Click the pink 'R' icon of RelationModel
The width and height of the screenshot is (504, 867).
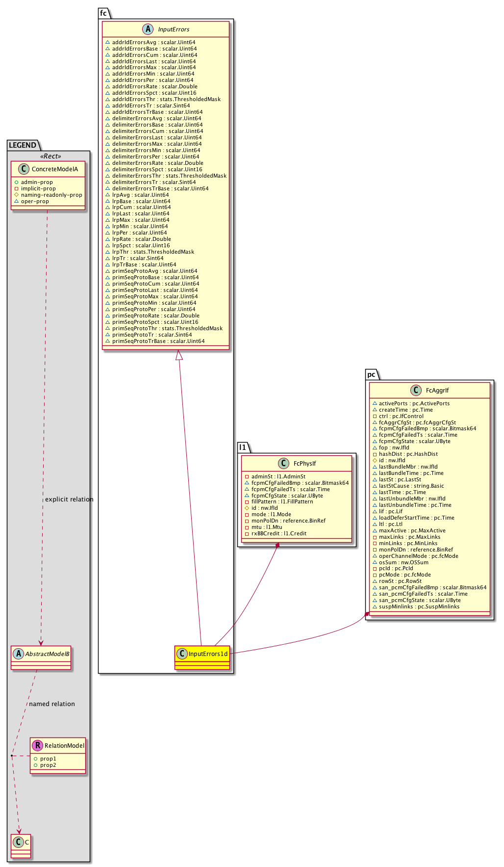coord(37,745)
